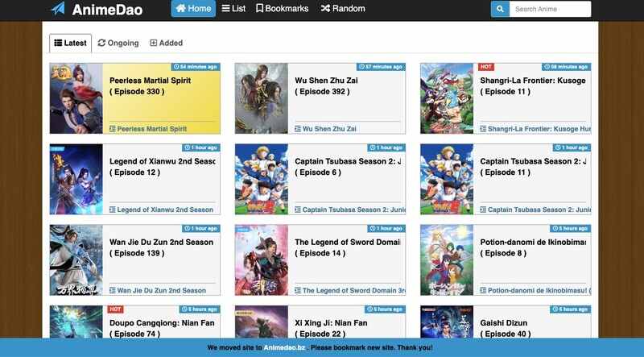
Task: Click list icon beside Legend of Xianwu series link
Action: click(112, 210)
